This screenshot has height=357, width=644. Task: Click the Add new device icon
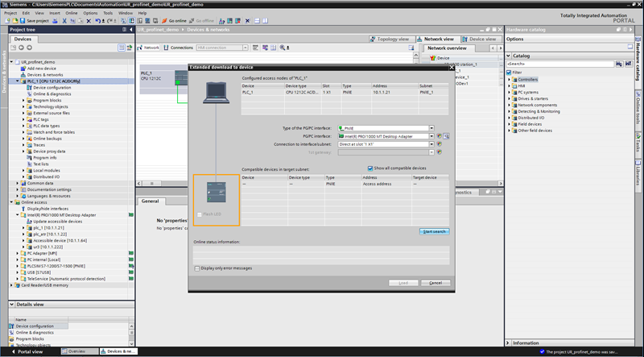point(24,68)
